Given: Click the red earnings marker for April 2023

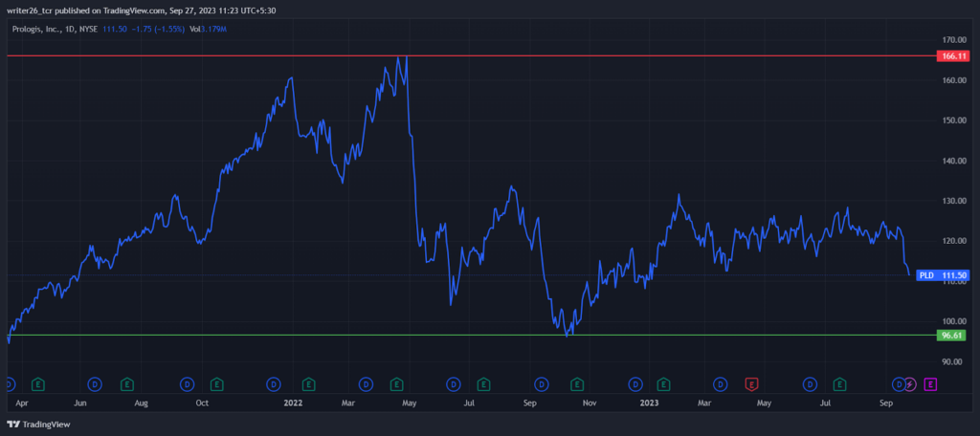Looking at the screenshot, I should (753, 382).
